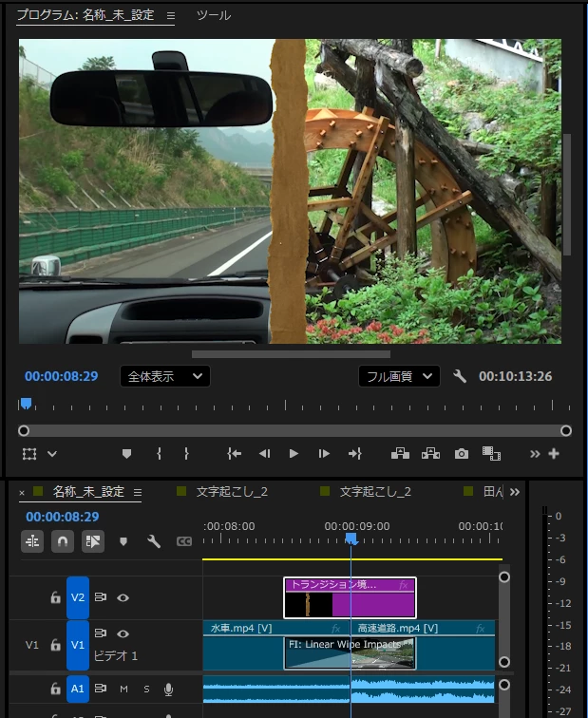Viewport: 588px width, 718px height.
Task: Switch to the ツール panel tab
Action: tap(214, 15)
